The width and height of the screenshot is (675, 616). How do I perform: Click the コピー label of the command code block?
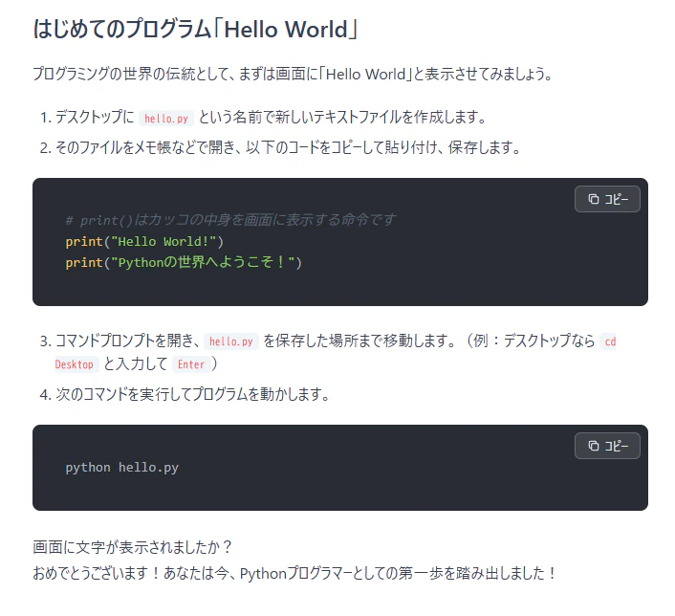pos(616,446)
